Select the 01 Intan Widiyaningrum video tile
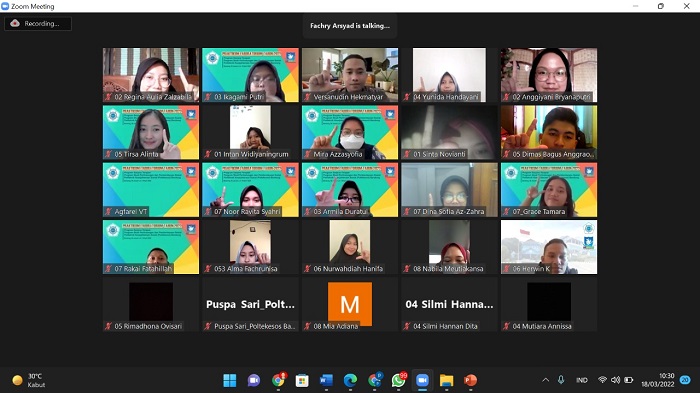Screen dimensions: 700x393 click(250, 132)
